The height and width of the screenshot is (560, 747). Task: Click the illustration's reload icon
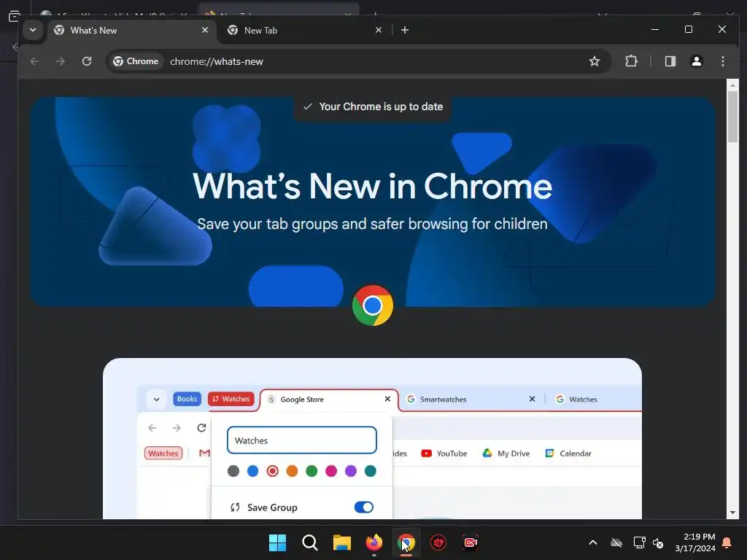coord(201,427)
